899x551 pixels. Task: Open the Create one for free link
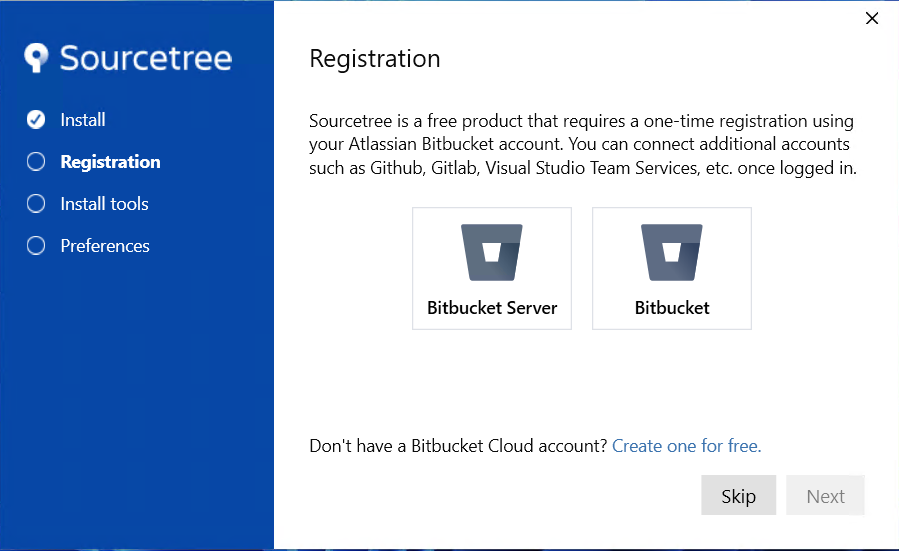(686, 446)
